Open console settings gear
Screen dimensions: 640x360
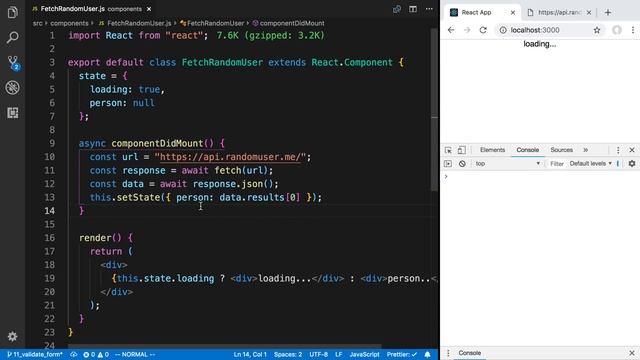pos(632,164)
